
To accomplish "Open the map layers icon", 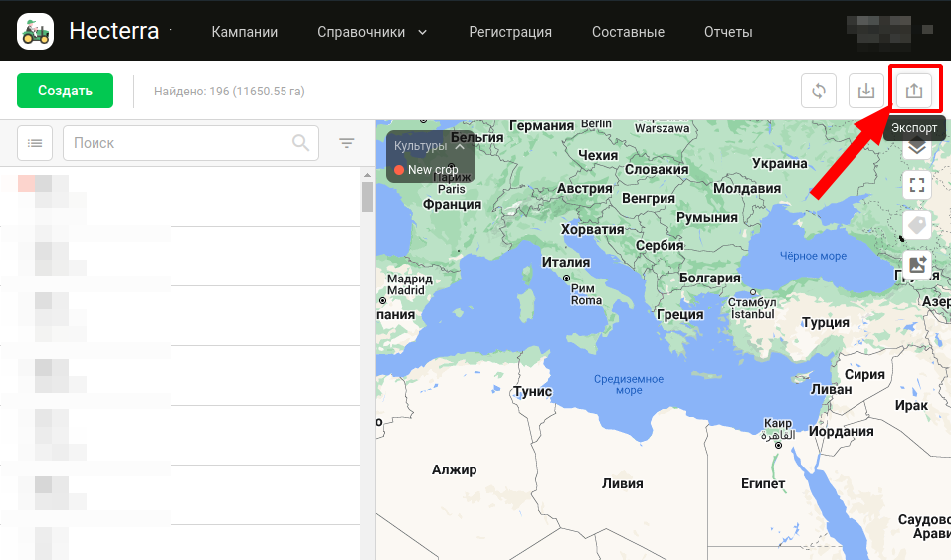I will tap(916, 149).
